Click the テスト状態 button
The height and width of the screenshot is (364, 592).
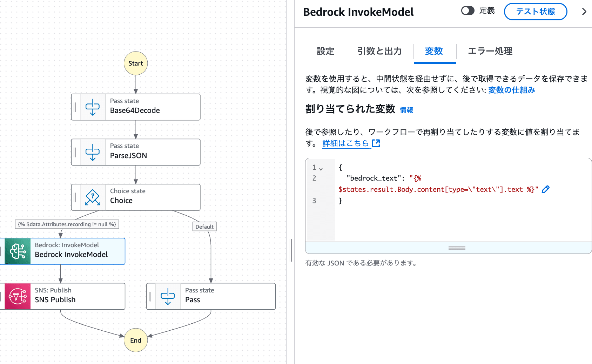click(x=535, y=12)
